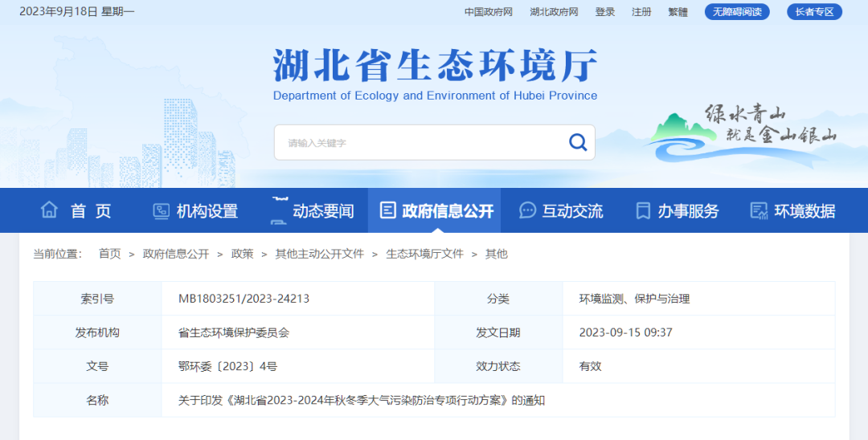This screenshot has width=868, height=440.
Task: Click the date text 2023年9月18日 星期一
Action: pyautogui.click(x=77, y=11)
